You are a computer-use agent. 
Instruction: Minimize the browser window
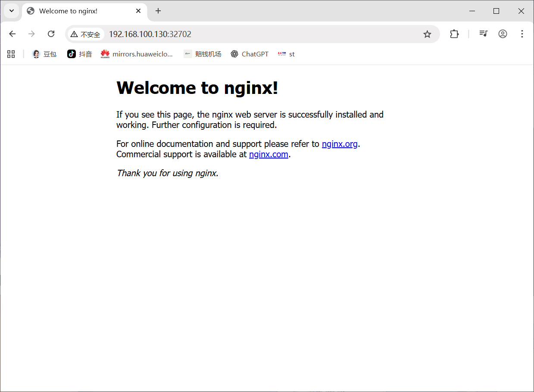click(472, 11)
